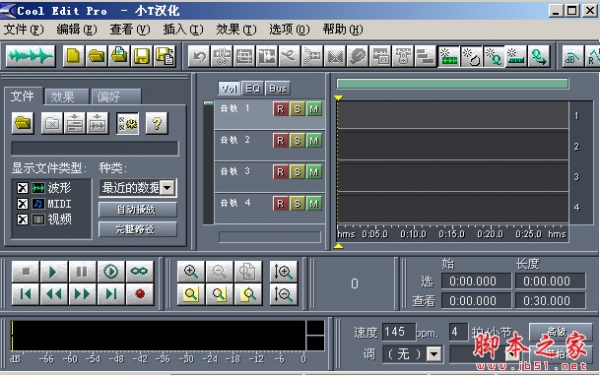Rewind the playback cursor
This screenshot has height=377, width=600.
(x=54, y=294)
